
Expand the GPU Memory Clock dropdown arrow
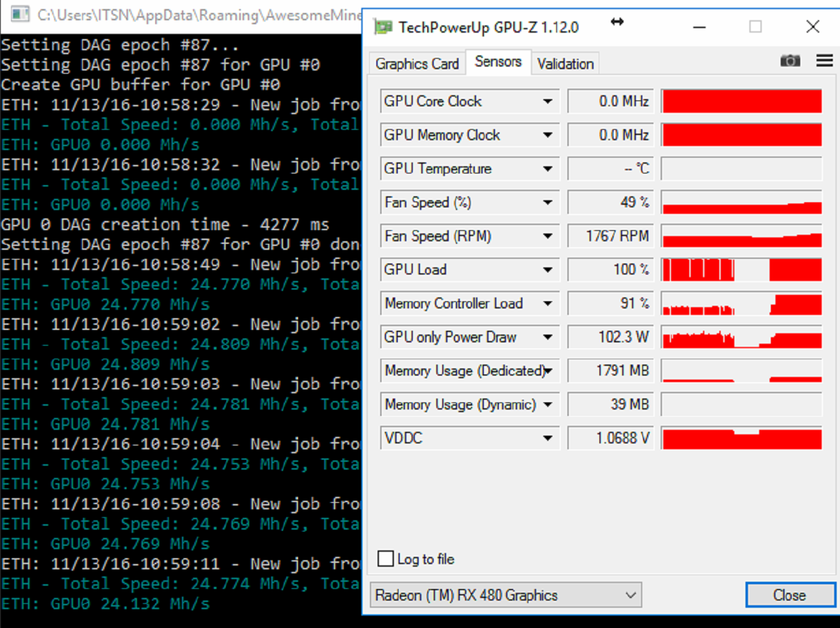click(548, 135)
